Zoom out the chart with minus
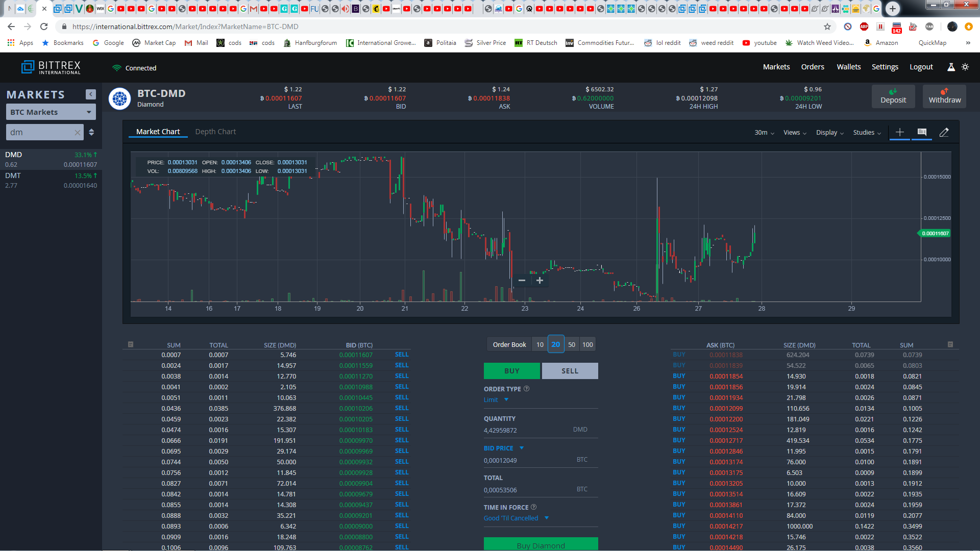 (x=522, y=281)
